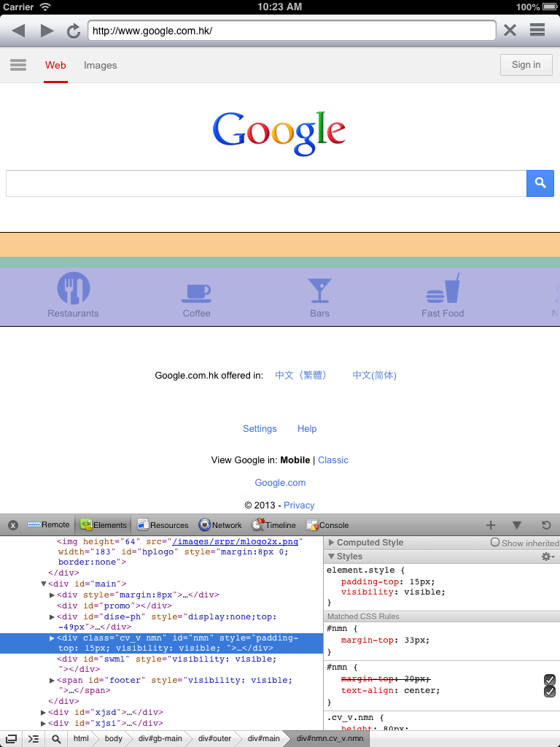560x747 pixels.
Task: Select the div id="swml" element row
Action: tap(167, 664)
